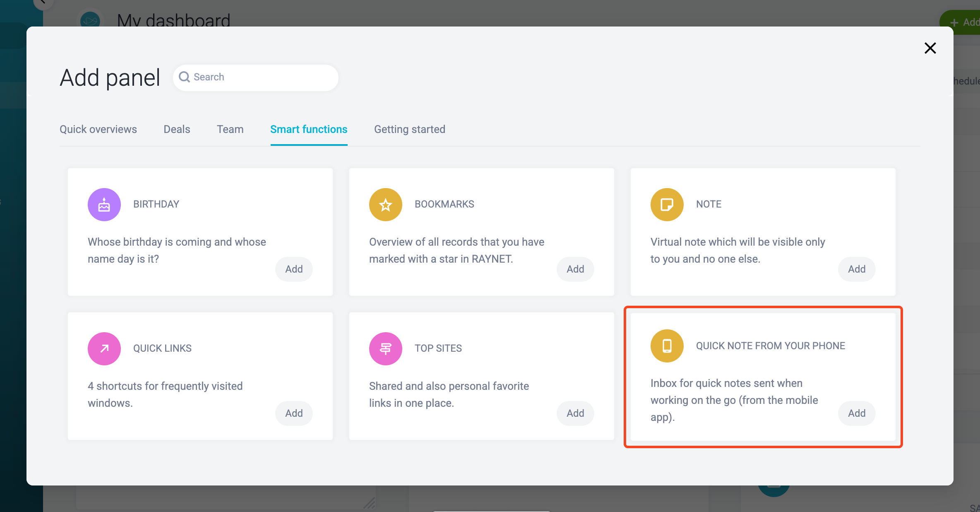Switch to the Quick overviews tab
The height and width of the screenshot is (512, 980).
click(98, 129)
